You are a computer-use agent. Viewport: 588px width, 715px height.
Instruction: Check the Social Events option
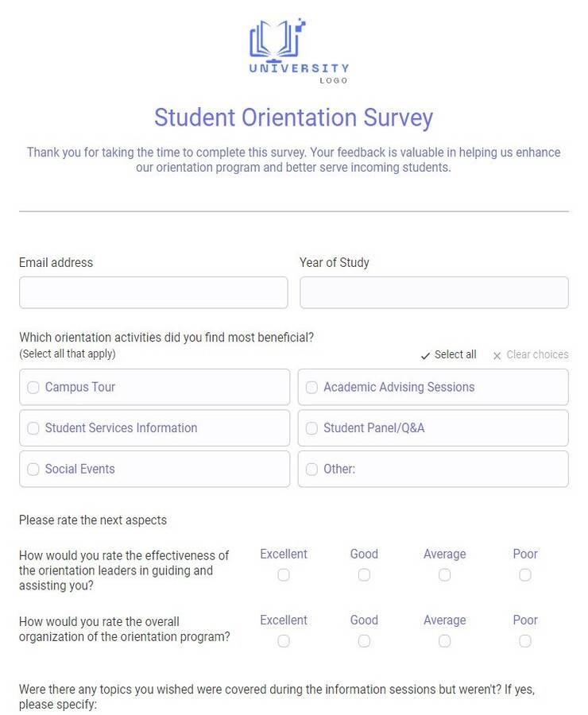coord(33,469)
